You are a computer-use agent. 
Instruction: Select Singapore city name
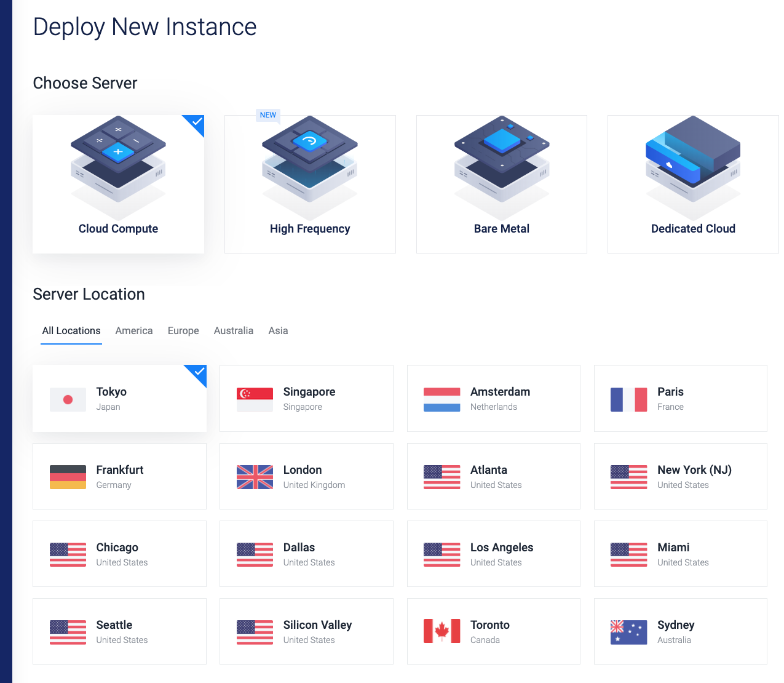309,392
